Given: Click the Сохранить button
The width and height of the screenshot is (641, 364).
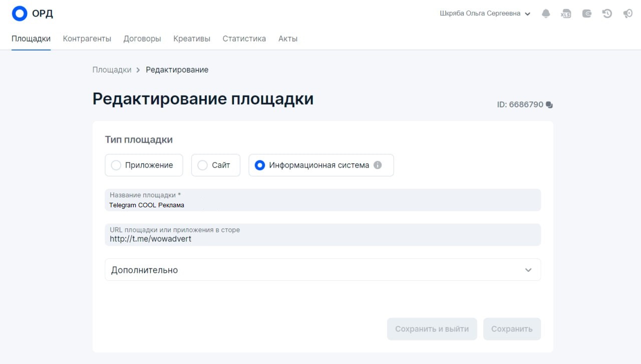Looking at the screenshot, I should coord(512,329).
